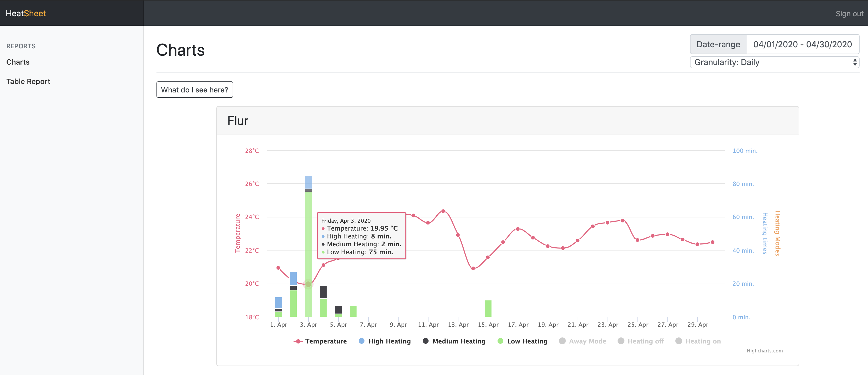Click the 'What do I see here?' button
868x375 pixels.
195,90
